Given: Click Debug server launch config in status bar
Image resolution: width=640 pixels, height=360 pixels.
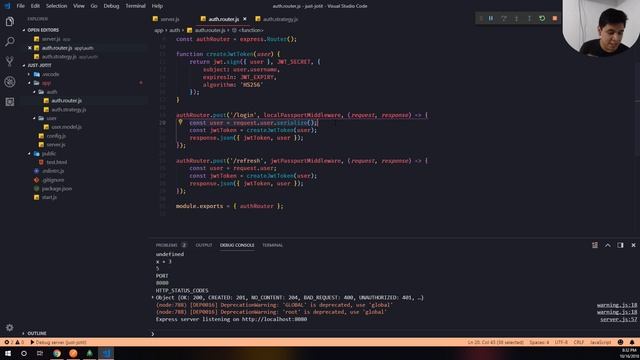Looking at the screenshot, I should coord(58,342).
